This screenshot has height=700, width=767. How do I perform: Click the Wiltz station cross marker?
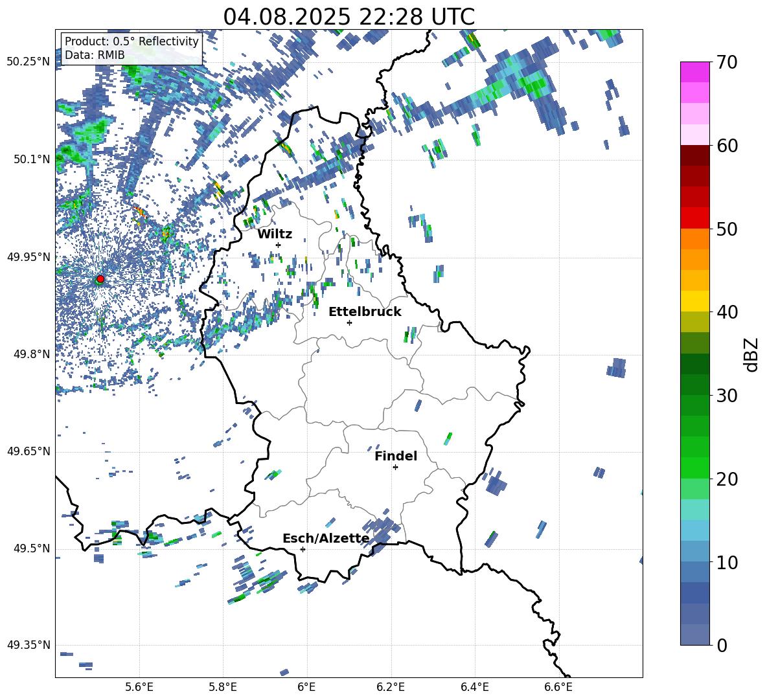tap(279, 245)
